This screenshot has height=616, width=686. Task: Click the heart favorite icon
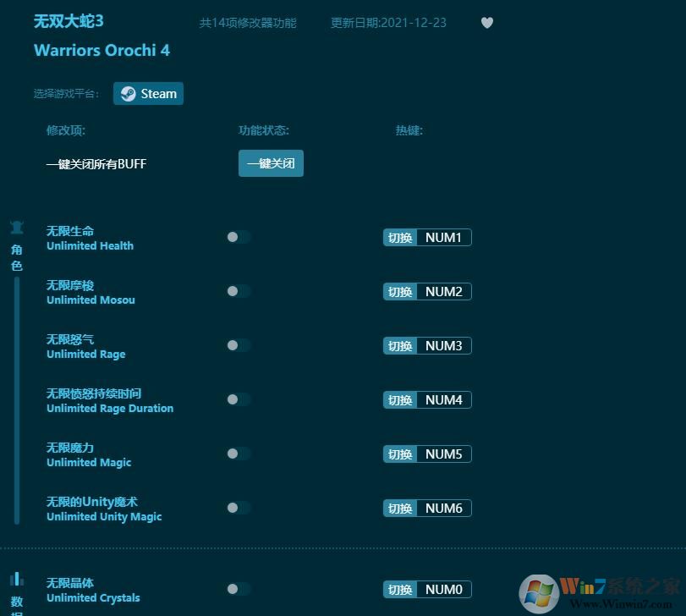(x=487, y=23)
